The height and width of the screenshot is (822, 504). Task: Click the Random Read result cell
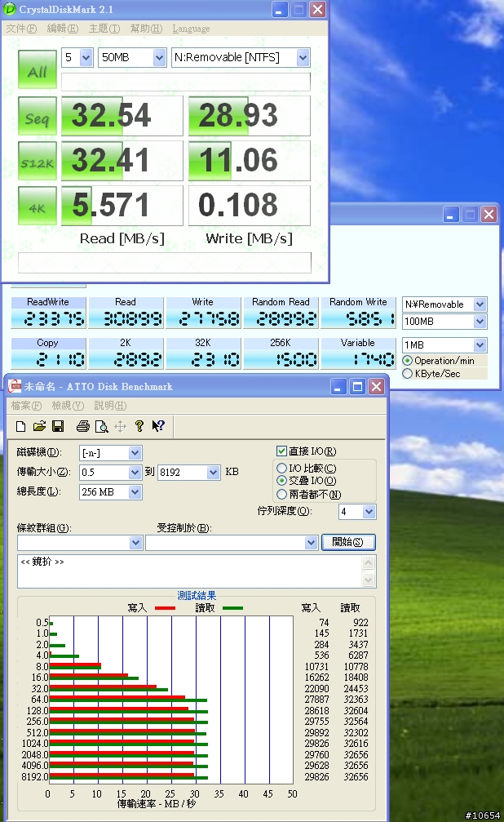click(x=281, y=313)
